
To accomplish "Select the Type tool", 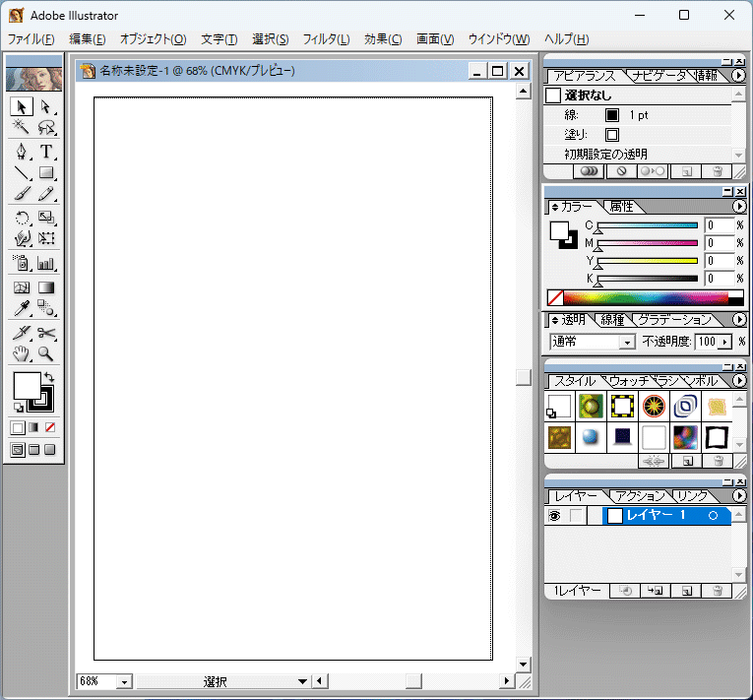I will (46, 152).
